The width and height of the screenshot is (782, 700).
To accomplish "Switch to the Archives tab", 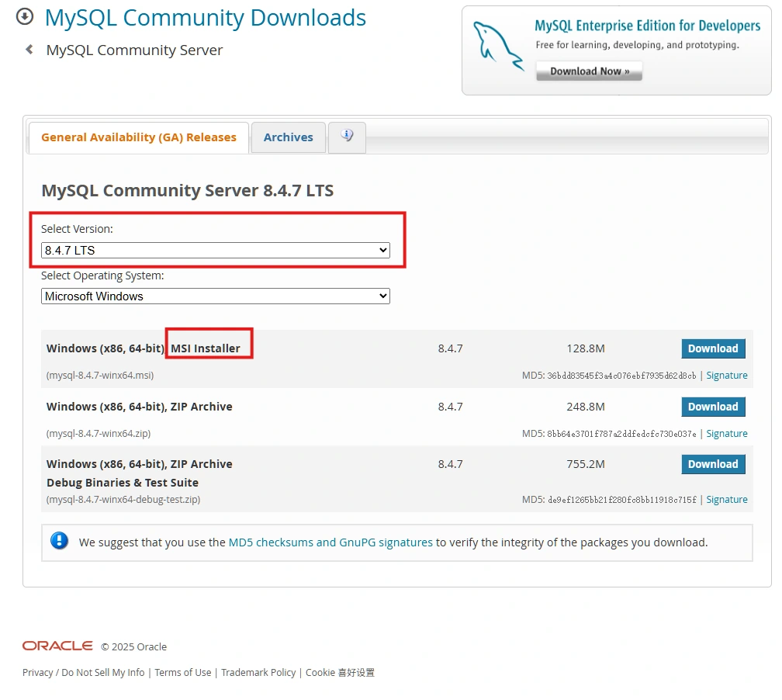I will point(288,137).
